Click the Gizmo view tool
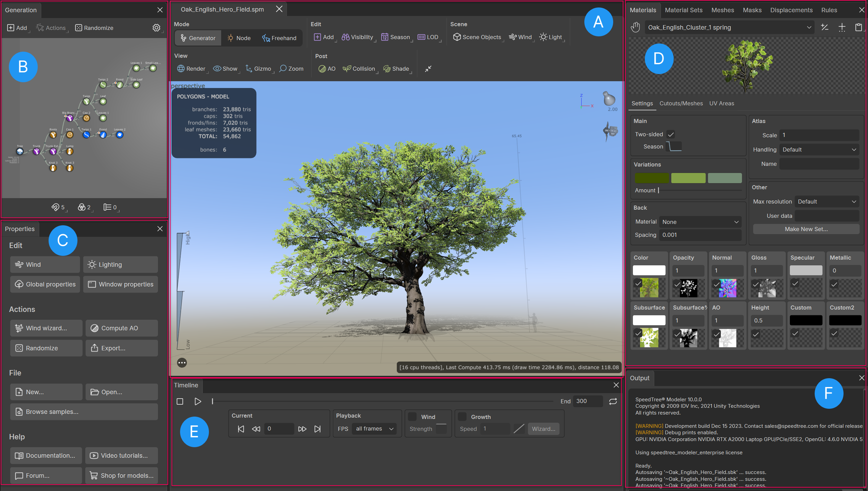The width and height of the screenshot is (868, 491). point(258,69)
